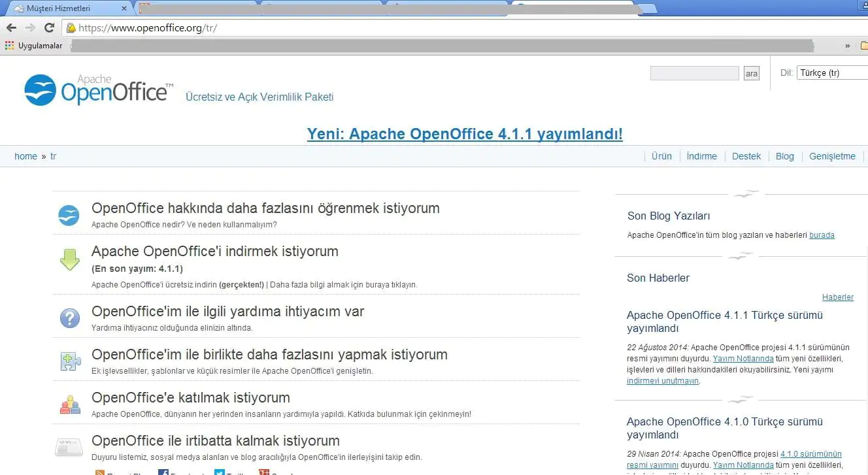Click the browser address bar URL
Image resolution: width=868 pixels, height=475 pixels.
coord(148,28)
